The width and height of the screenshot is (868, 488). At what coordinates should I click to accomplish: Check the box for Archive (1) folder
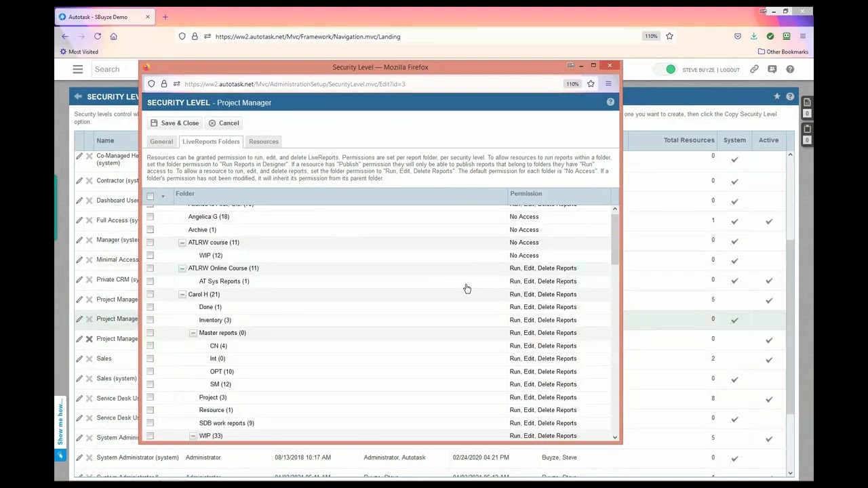(x=151, y=230)
